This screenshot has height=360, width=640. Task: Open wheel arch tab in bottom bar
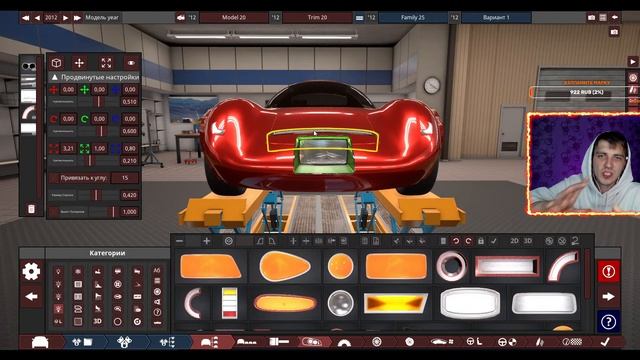[344, 342]
